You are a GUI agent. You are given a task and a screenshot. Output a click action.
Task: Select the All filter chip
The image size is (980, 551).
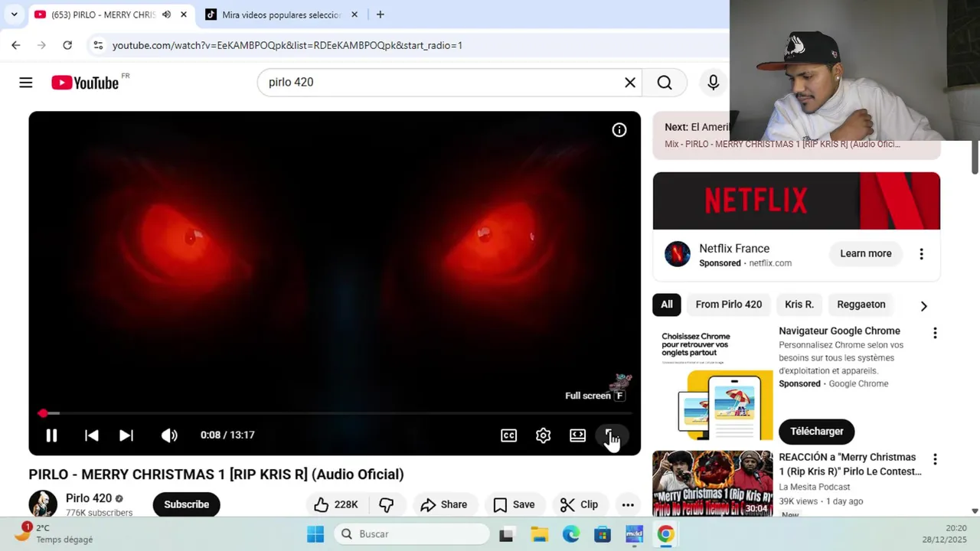click(667, 305)
